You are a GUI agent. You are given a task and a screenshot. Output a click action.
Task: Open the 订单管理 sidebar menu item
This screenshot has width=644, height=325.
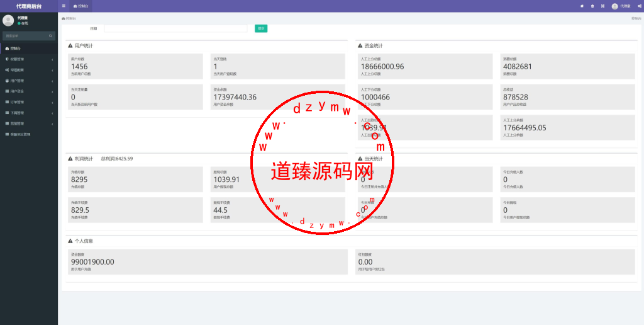point(29,102)
